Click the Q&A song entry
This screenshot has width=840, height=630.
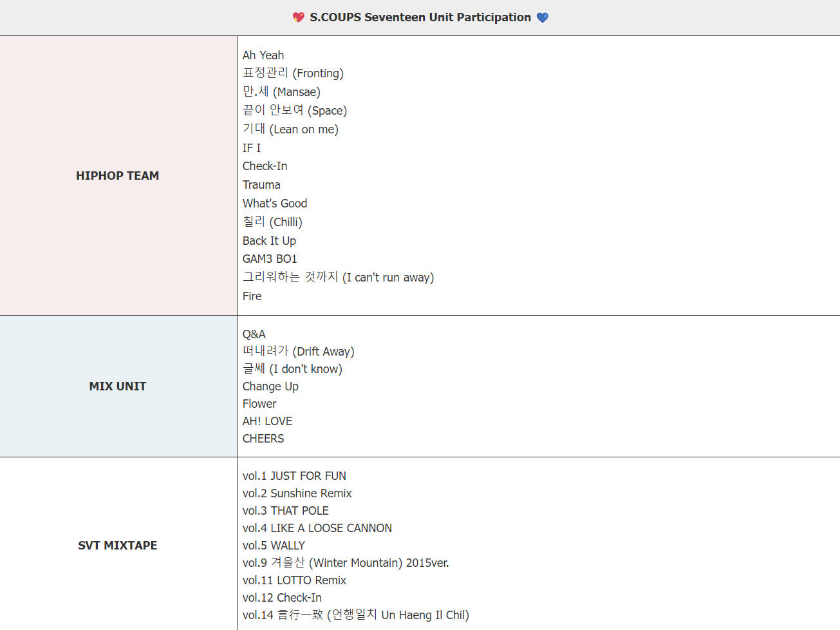254,334
